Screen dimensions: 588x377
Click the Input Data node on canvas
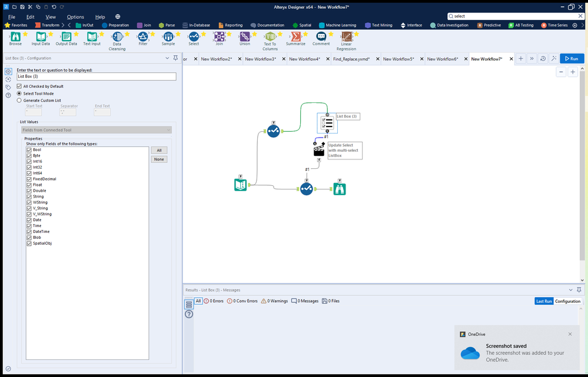(240, 185)
